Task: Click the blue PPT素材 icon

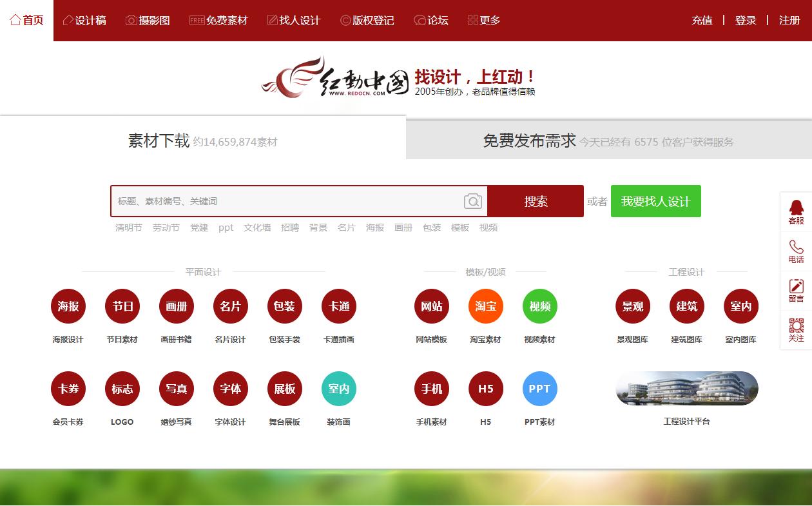Action: tap(539, 389)
